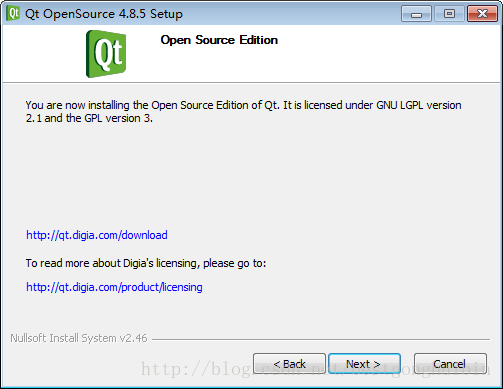Screen dimensions: 503x389
Task: Click the 'To read more about Digia's licensing' text
Action: tap(146, 263)
